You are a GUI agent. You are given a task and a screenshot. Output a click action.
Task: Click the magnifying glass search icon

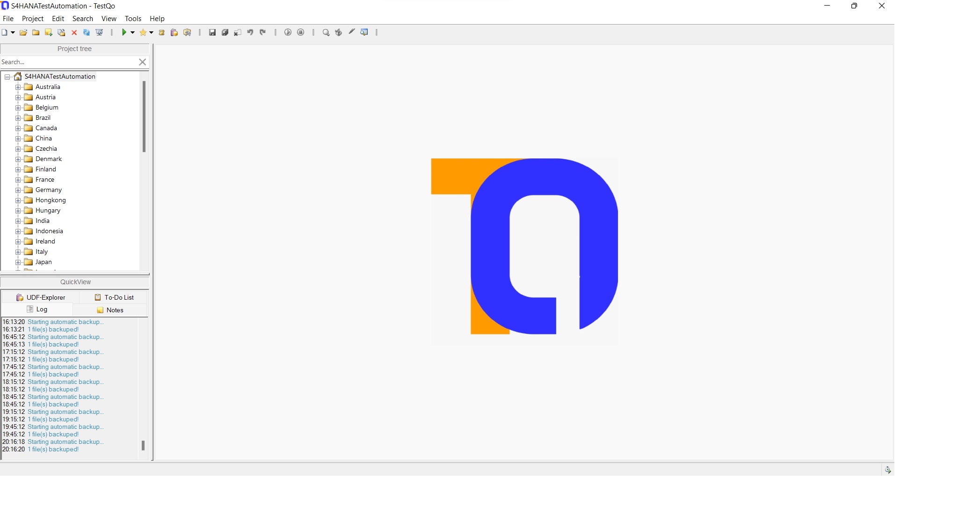pyautogui.click(x=326, y=32)
